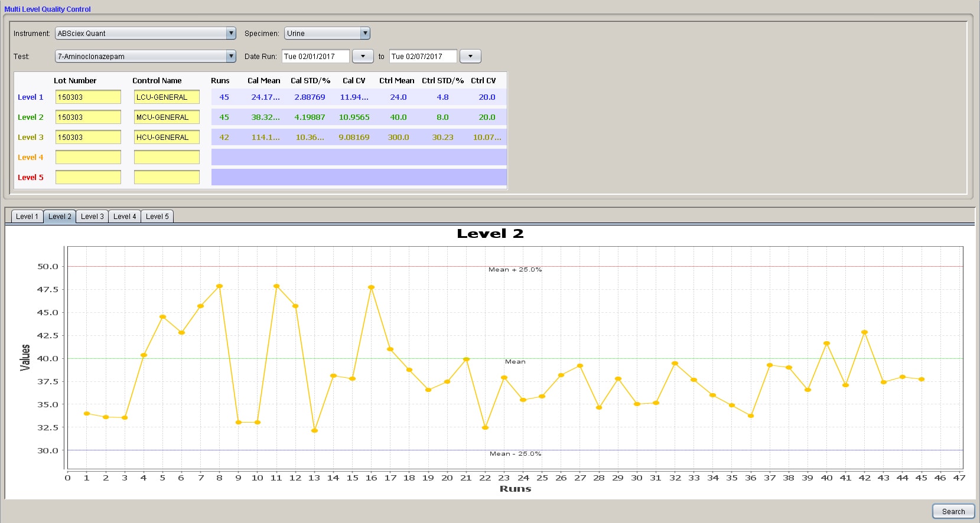The image size is (980, 523).
Task: Open the Instrument dropdown showing ABSciex Quant
Action: [145, 34]
